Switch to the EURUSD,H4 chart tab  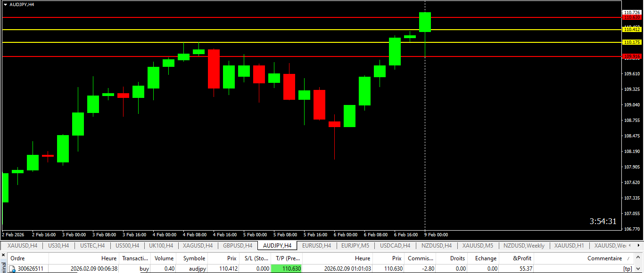tap(316, 246)
